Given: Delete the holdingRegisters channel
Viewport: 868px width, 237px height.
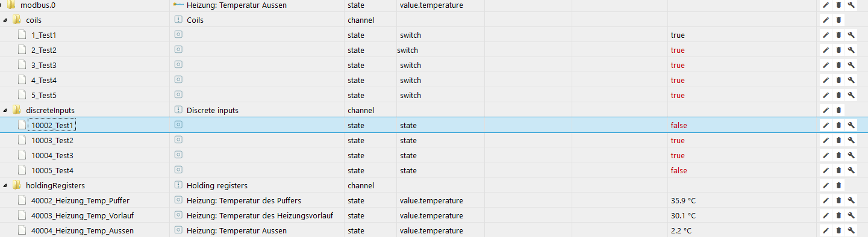Looking at the screenshot, I should (x=838, y=185).
